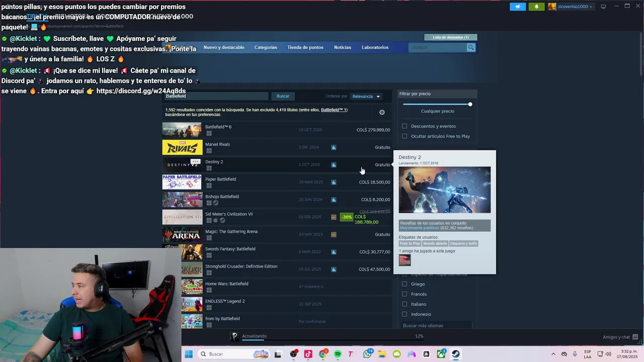Screen dimensions: 644x362
Task: Open search preferences gear icon
Action: click(382, 112)
